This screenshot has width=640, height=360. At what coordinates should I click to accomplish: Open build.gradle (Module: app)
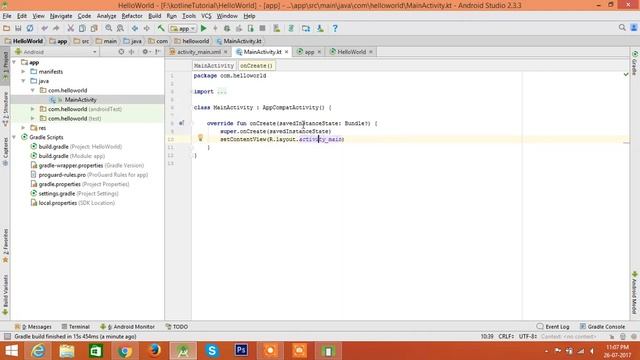click(71, 156)
